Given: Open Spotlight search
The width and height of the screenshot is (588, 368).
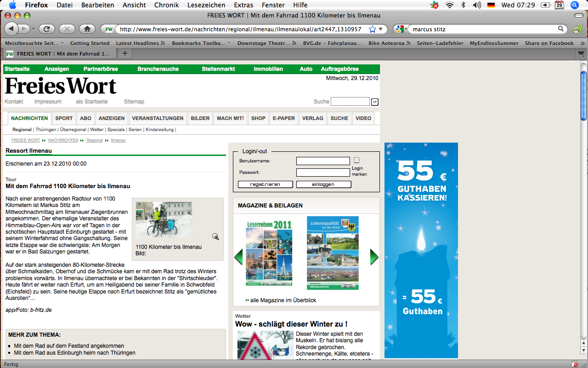Looking at the screenshot, I should click(574, 5).
